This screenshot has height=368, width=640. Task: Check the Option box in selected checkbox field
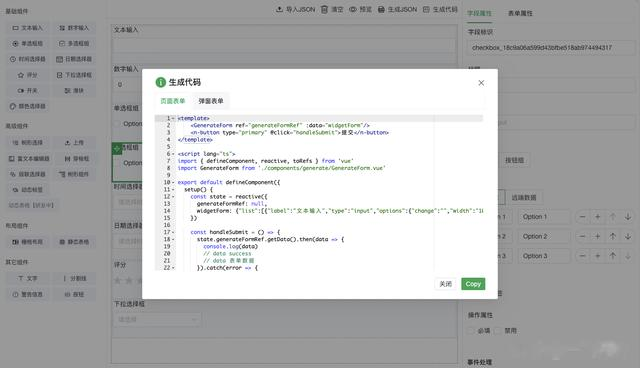pyautogui.click(x=118, y=163)
